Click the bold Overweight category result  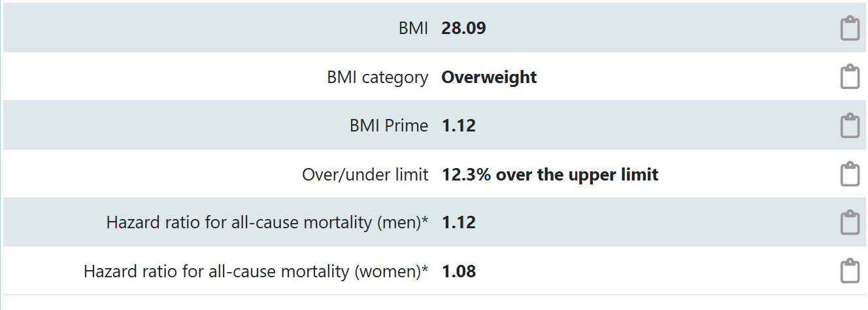coord(489,77)
